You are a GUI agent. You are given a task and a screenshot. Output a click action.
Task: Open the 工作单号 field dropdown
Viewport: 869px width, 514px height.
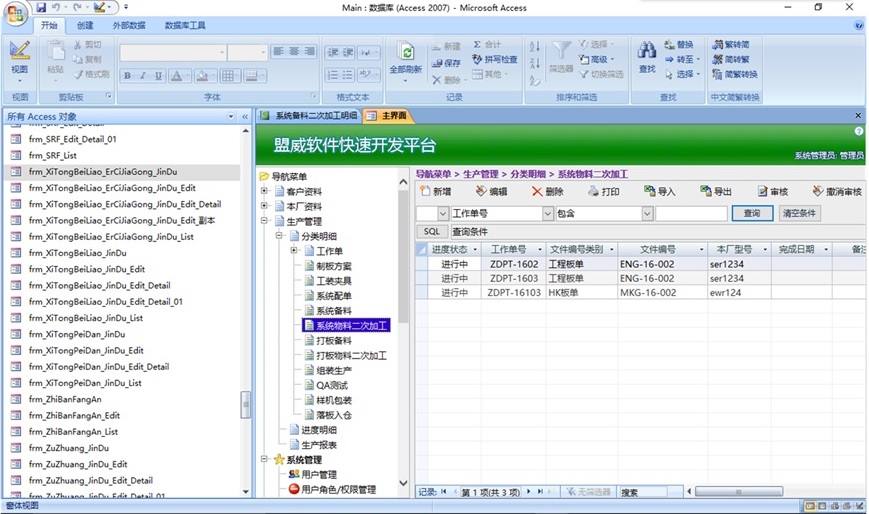click(x=548, y=213)
